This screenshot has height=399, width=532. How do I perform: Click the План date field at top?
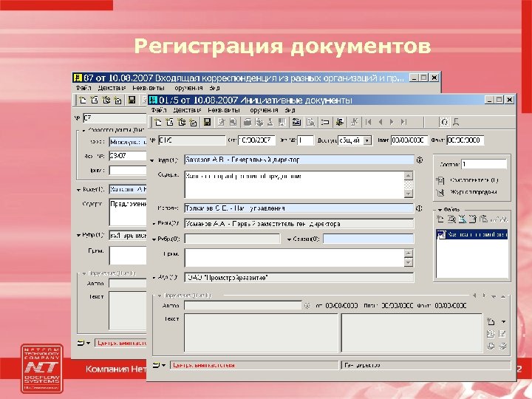409,140
